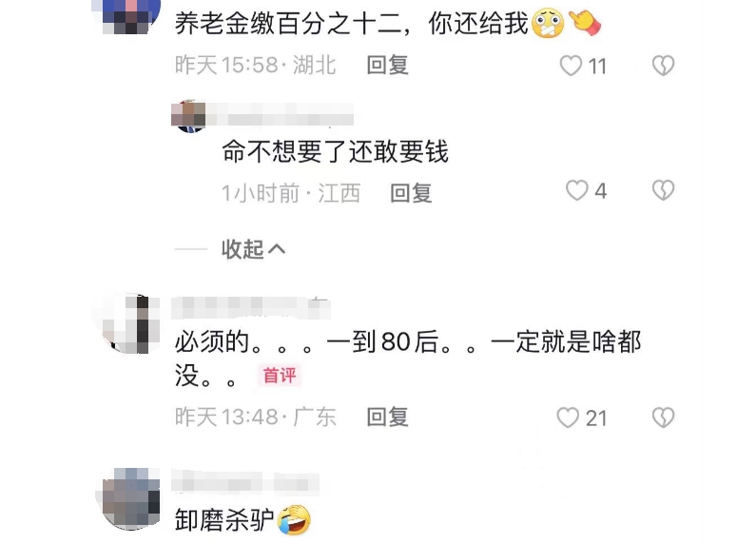Like the 命不想要了还敢要钱 reply

[576, 190]
